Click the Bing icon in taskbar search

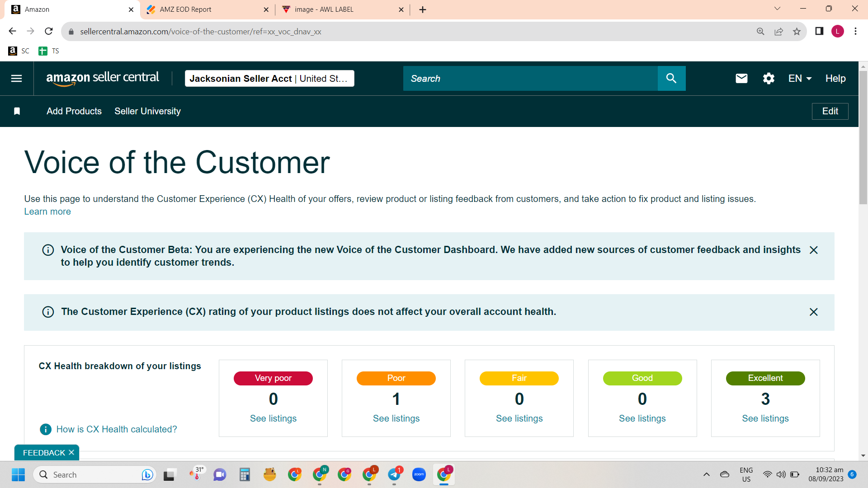coord(147,474)
